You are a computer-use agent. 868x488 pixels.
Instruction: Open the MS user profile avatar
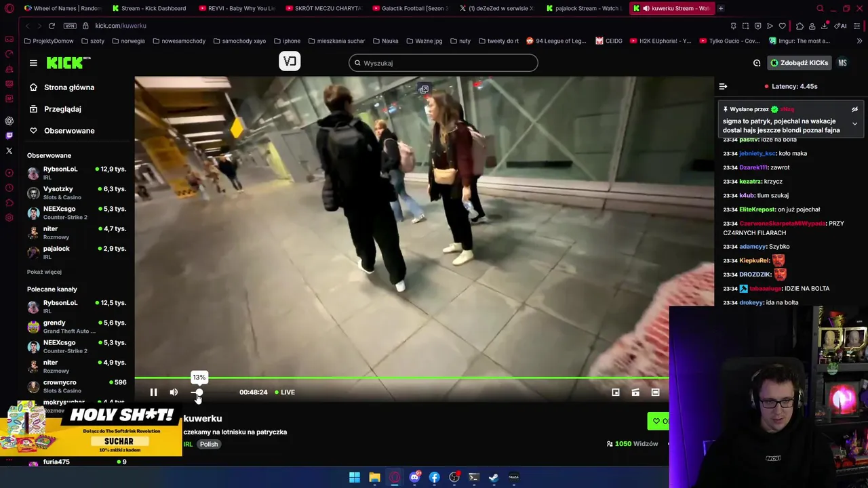(842, 63)
